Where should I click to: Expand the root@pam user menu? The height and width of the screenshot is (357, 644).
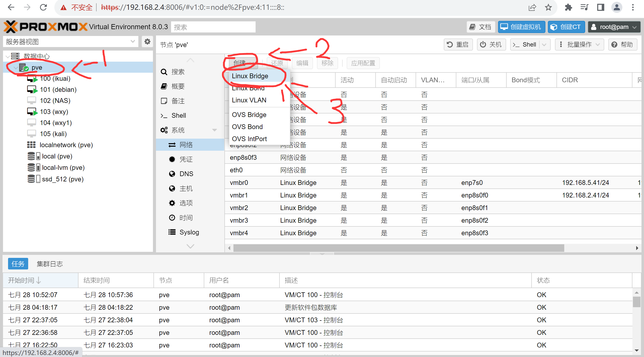(x=614, y=27)
